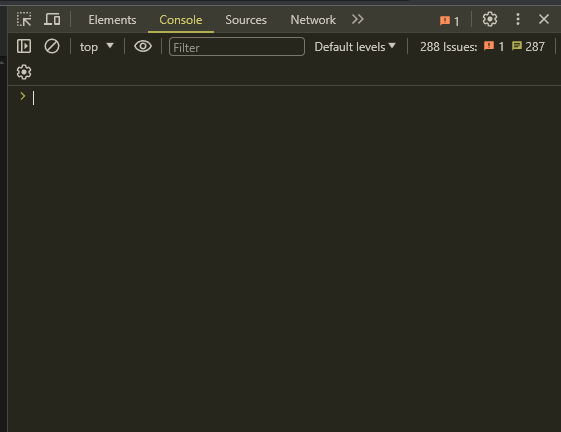Screen dimensions: 561x432
Task: Expand the top JavaScript context dropdown
Action: tap(96, 47)
